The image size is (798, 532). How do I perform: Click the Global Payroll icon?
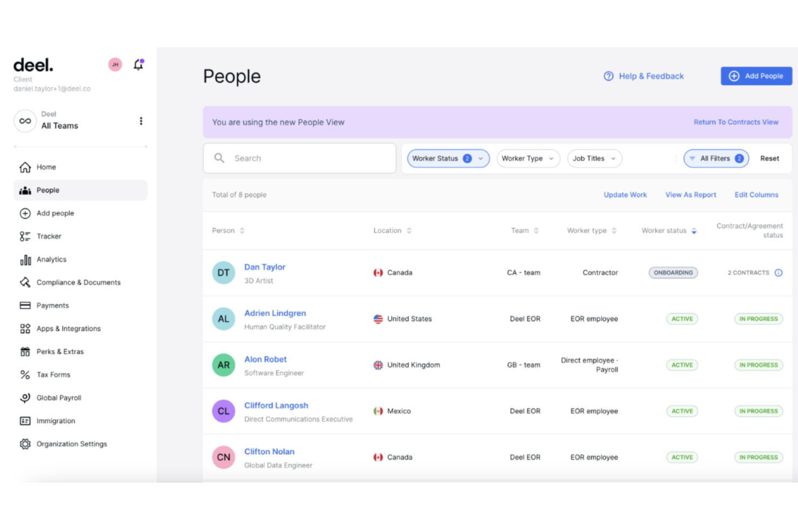pyautogui.click(x=25, y=398)
